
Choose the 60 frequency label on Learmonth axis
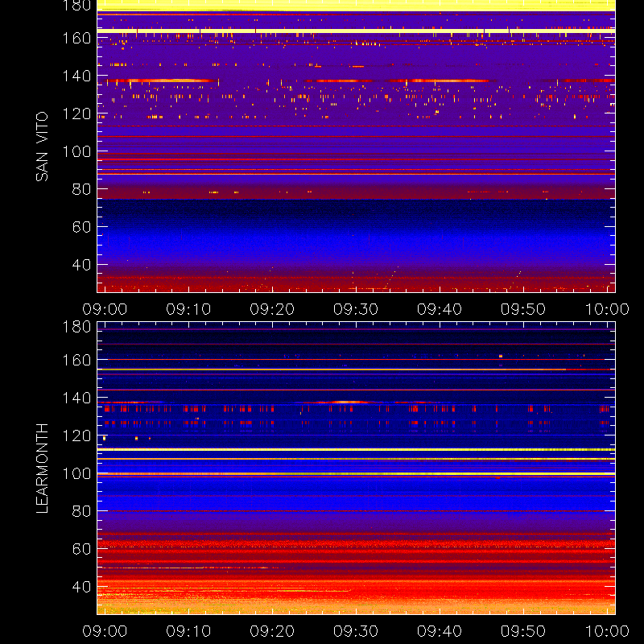(82, 549)
